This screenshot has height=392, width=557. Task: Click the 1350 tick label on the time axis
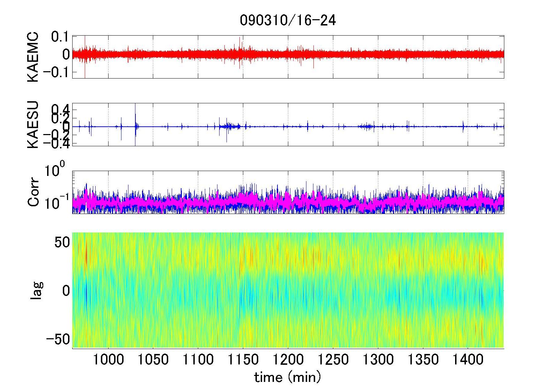tap(423, 359)
